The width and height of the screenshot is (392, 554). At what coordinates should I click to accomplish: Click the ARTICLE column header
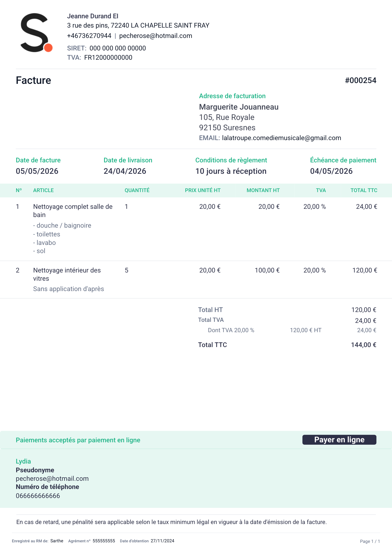[43, 190]
